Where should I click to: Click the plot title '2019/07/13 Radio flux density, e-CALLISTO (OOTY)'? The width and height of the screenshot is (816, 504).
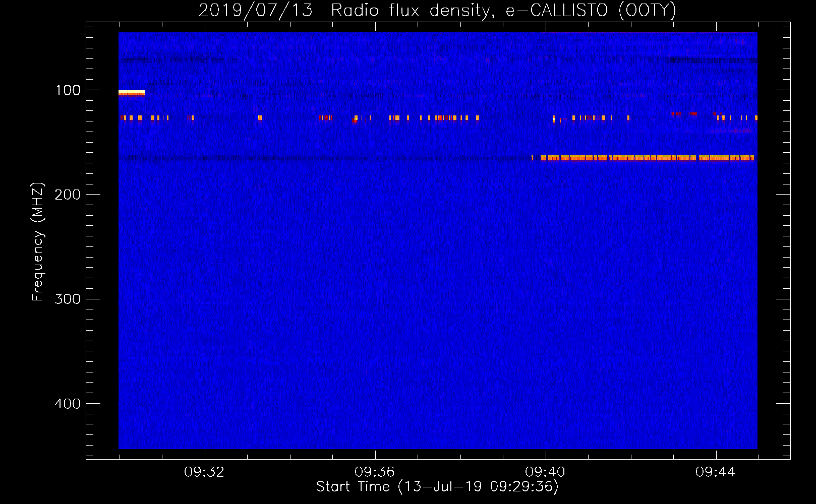click(x=437, y=10)
